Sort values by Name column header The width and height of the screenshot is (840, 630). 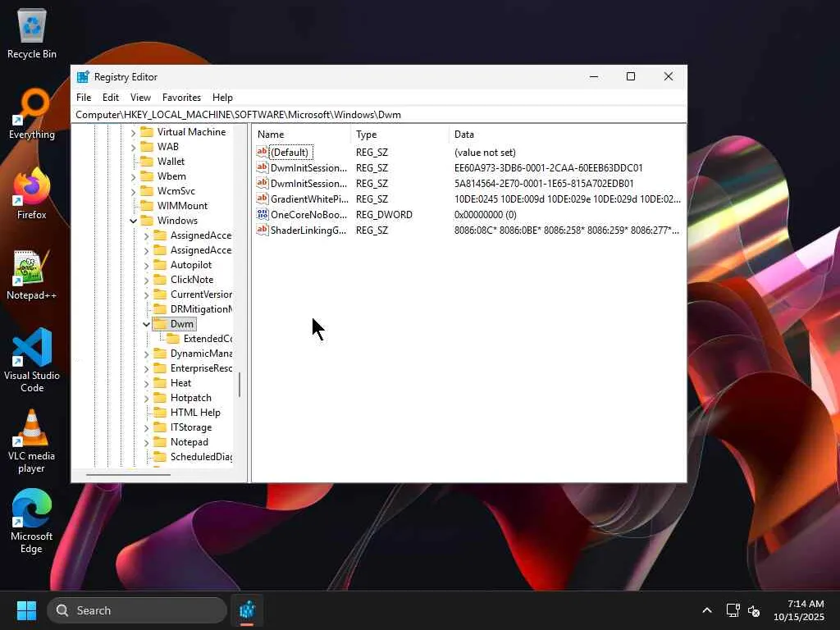click(302, 135)
